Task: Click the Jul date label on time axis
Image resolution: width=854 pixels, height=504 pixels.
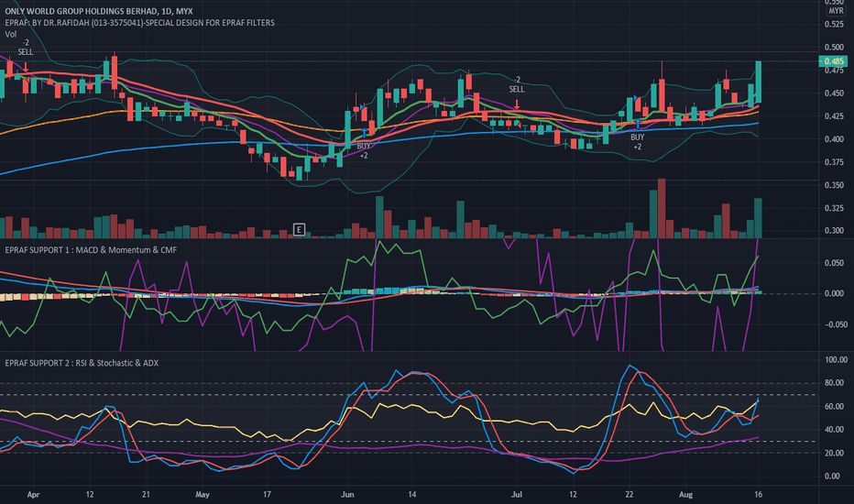Action: [x=516, y=495]
